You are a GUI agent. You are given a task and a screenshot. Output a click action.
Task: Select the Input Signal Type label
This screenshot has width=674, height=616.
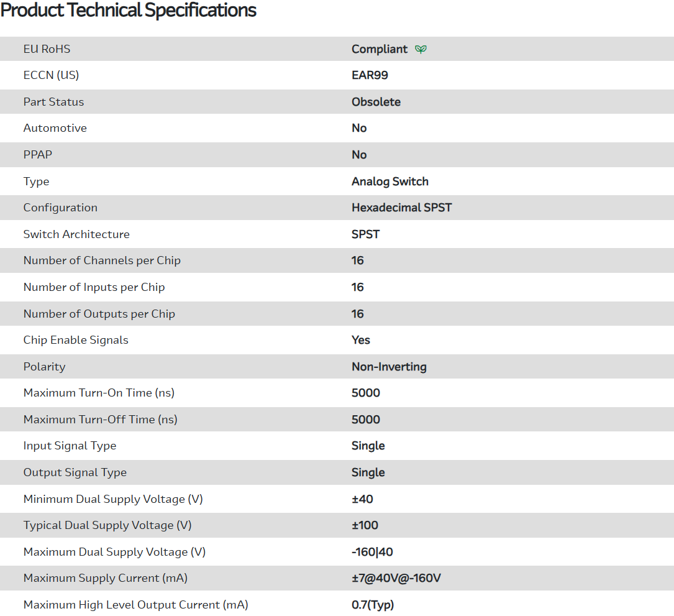[70, 446]
